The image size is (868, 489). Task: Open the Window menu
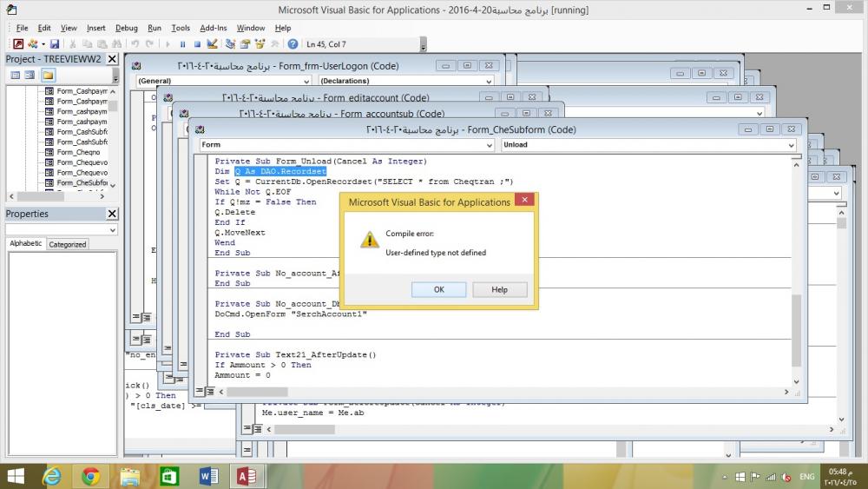pos(251,28)
